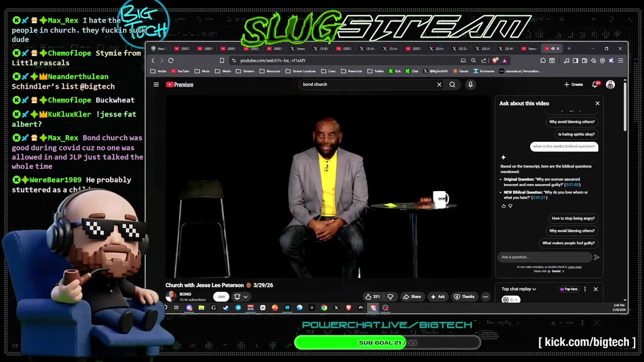Jump to timestamp 2:01:21 link
Image resolution: width=644 pixels, height=362 pixels.
(x=539, y=198)
